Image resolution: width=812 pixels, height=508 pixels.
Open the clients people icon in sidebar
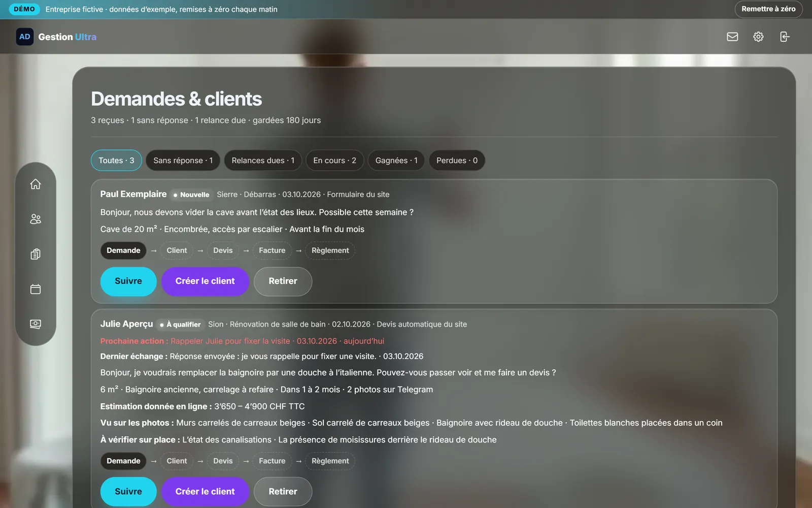point(36,219)
